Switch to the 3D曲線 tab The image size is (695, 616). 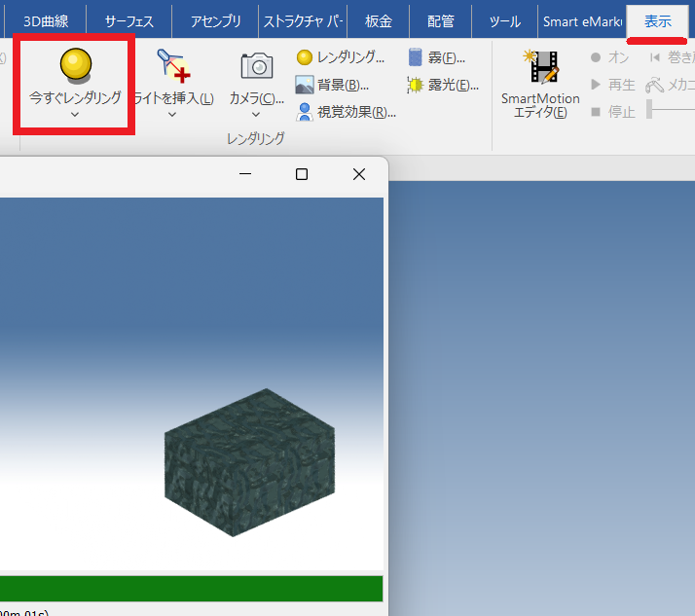pos(46,21)
